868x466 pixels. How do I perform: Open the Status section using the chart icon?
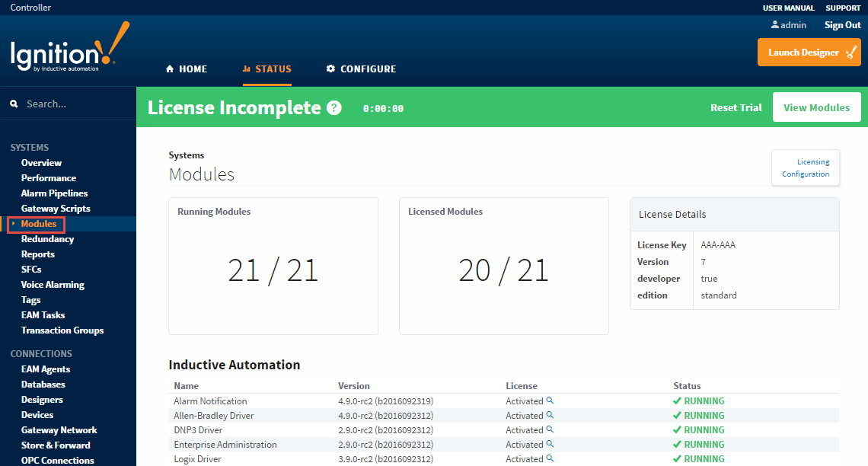click(249, 69)
